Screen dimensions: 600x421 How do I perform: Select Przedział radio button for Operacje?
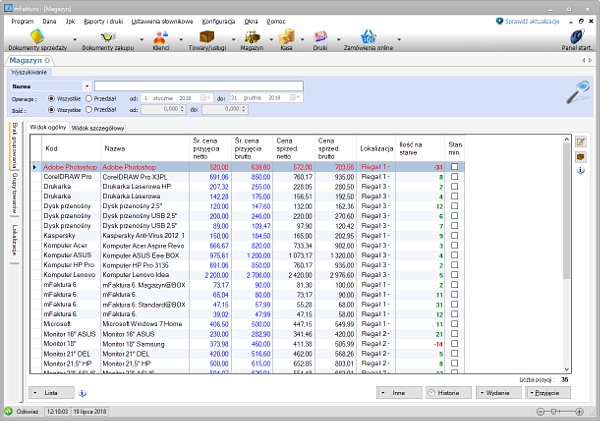[88, 99]
